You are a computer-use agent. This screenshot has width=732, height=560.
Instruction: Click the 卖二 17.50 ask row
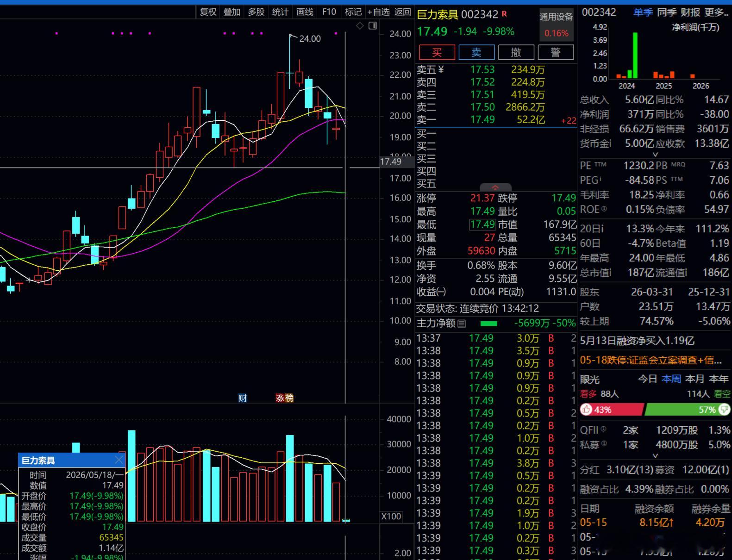point(496,107)
